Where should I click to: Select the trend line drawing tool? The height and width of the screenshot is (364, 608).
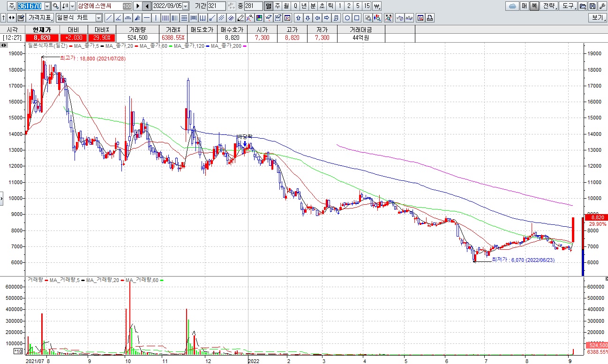click(x=109, y=18)
